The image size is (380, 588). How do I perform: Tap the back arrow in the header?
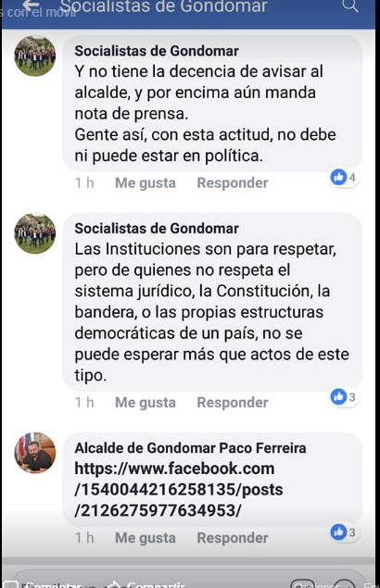31,5
